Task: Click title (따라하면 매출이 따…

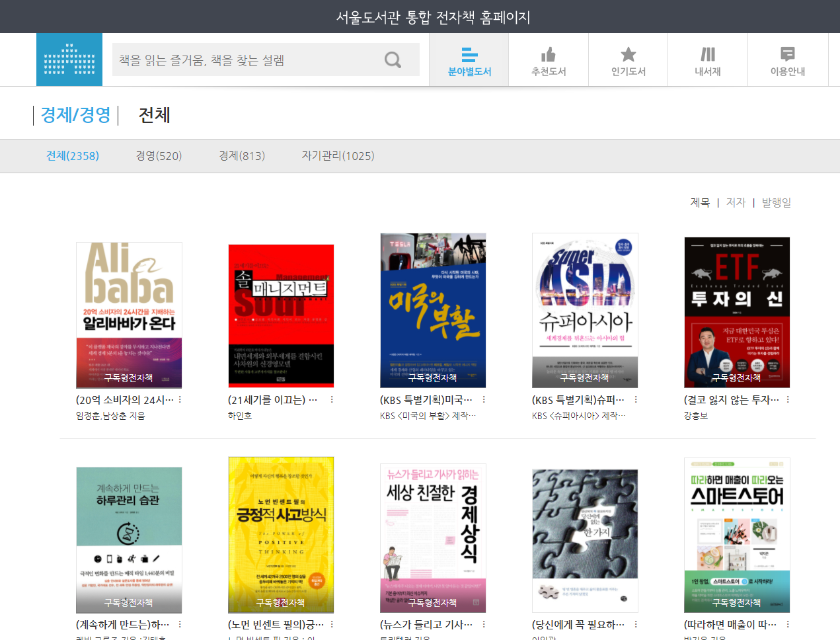Action: (730, 625)
